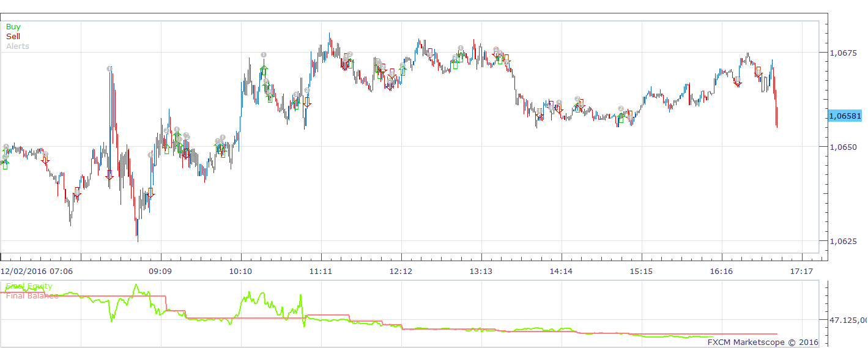Click the 12/02/2016 07:06 date label

pyautogui.click(x=36, y=271)
